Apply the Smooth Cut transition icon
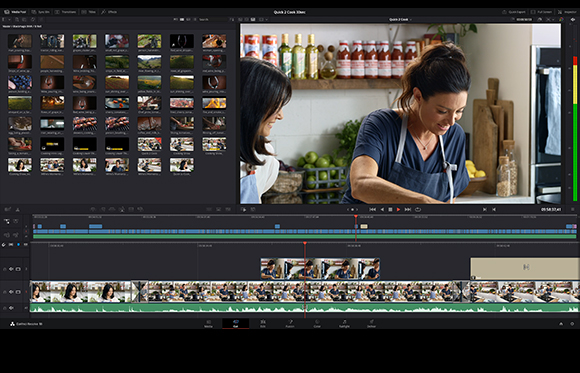 tap(228, 209)
